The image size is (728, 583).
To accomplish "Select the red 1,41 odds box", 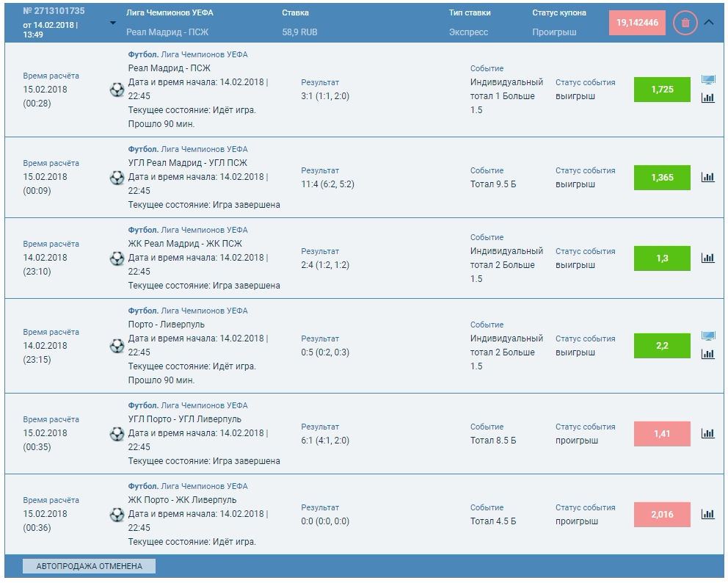I will (661, 434).
